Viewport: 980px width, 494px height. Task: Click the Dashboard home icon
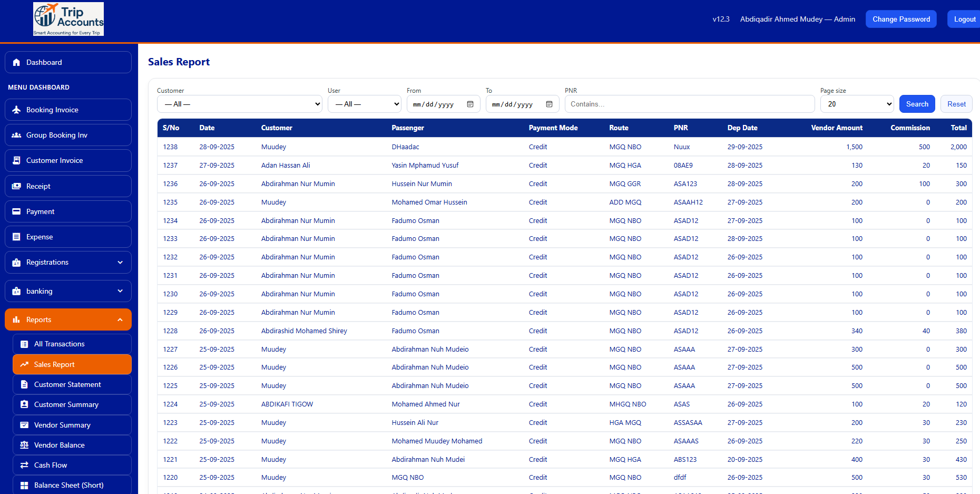tap(16, 62)
